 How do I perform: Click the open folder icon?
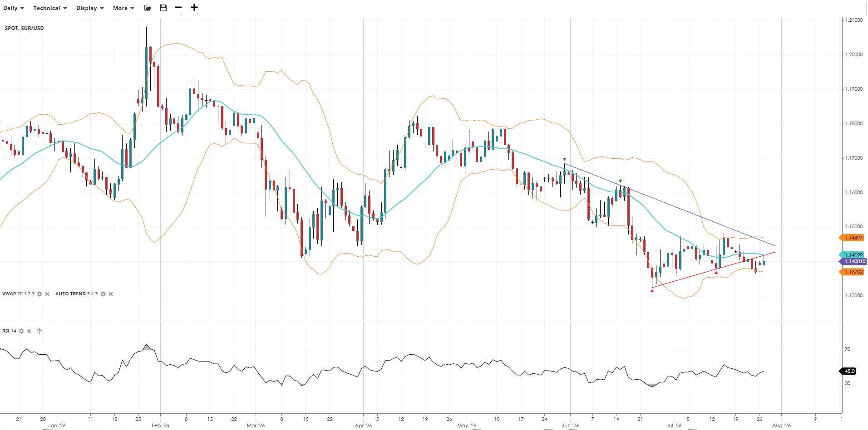(148, 8)
